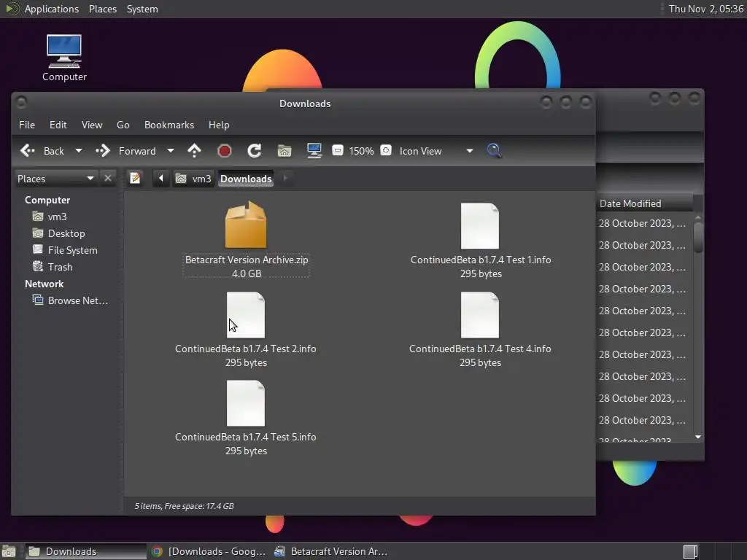Open the Bookmarks menu
This screenshot has height=560, width=747.
(x=169, y=125)
